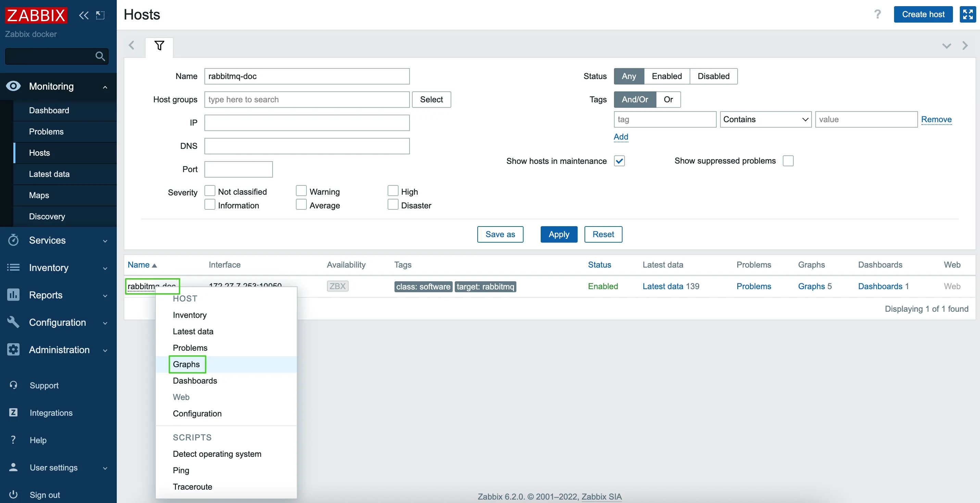Viewport: 980px width, 503px height.
Task: Click Latest data link for rabbitmq-doc
Action: (663, 286)
